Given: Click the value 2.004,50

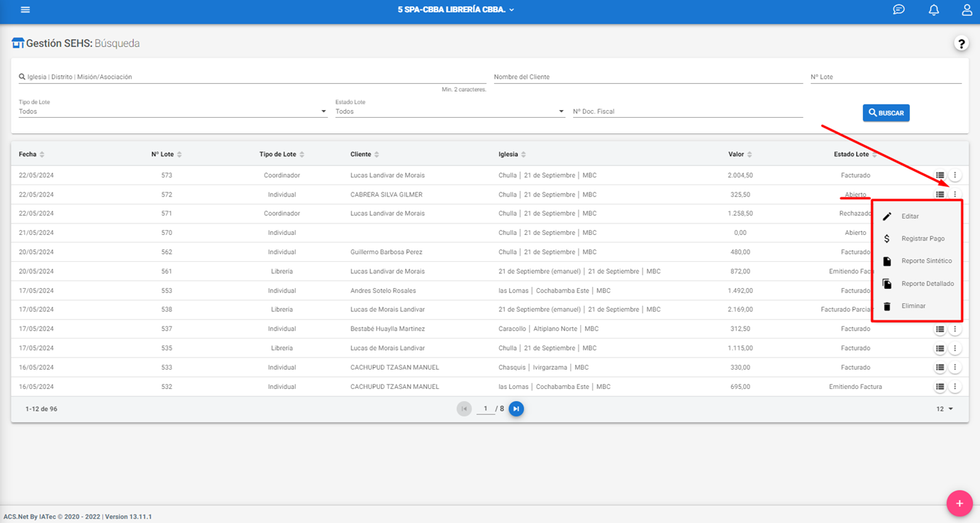Looking at the screenshot, I should click(740, 175).
